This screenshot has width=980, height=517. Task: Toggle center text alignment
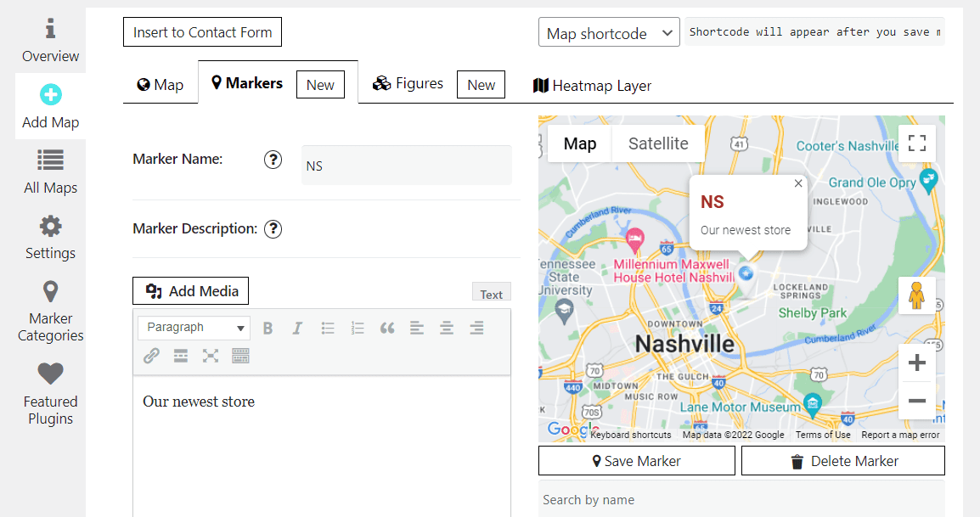[x=447, y=327]
